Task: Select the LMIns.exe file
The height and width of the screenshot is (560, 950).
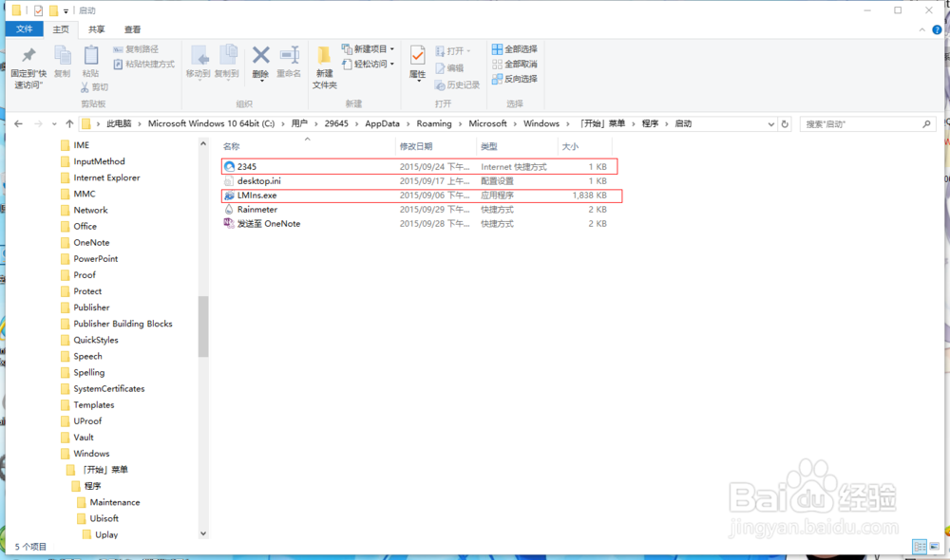Action: 422,196
